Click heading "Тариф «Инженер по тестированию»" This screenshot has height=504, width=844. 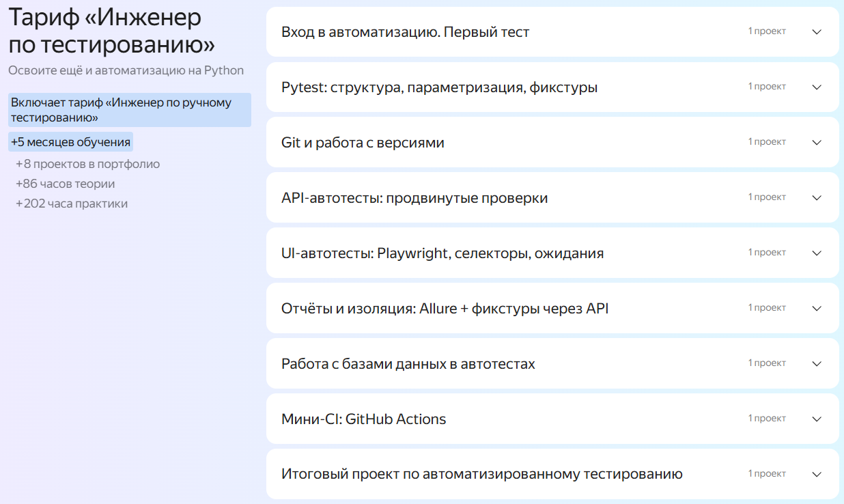(112, 31)
